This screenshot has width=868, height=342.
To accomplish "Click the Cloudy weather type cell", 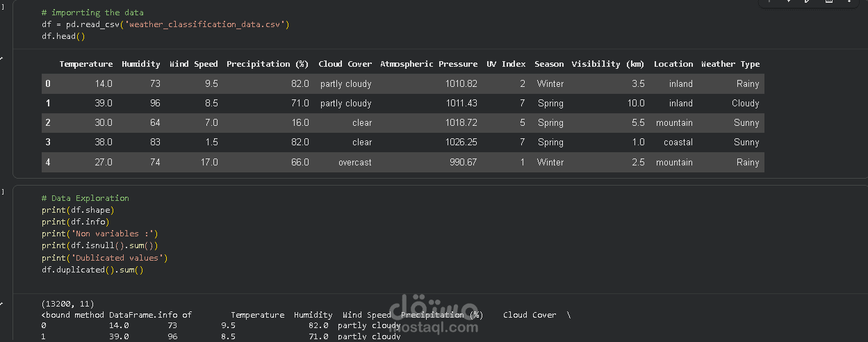I will coord(746,103).
